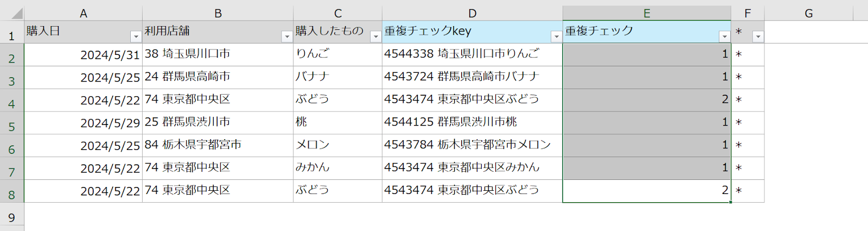Open the 利用店舗 filter dropdown
The height and width of the screenshot is (231, 868).
point(287,36)
